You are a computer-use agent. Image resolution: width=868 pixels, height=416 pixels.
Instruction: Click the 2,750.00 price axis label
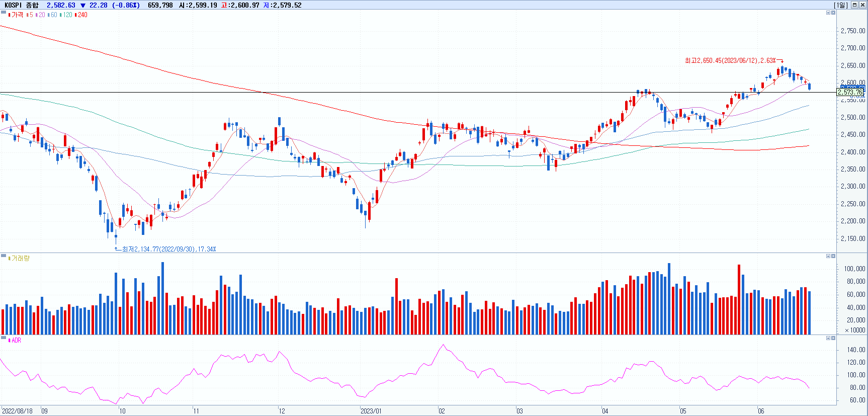pos(853,31)
